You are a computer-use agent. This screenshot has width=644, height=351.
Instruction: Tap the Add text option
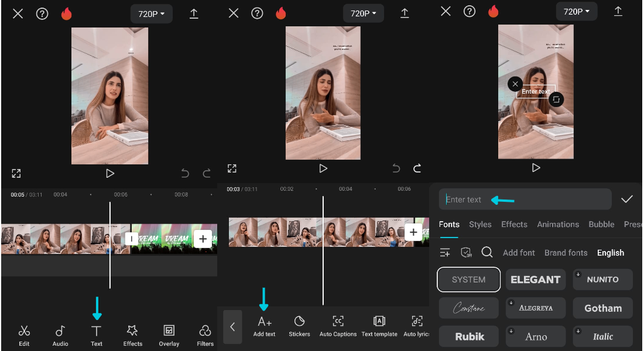pyautogui.click(x=264, y=326)
